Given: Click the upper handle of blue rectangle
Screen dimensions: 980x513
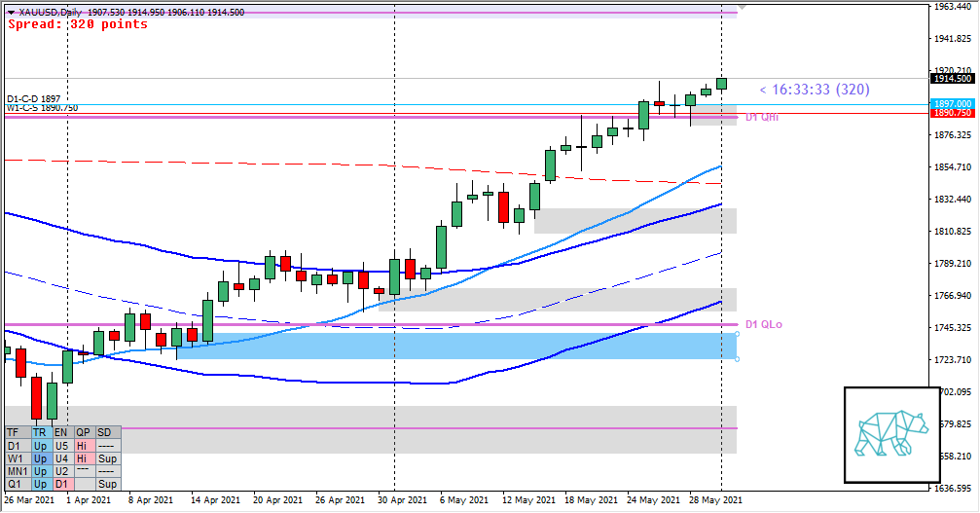Looking at the screenshot, I should 737,334.
